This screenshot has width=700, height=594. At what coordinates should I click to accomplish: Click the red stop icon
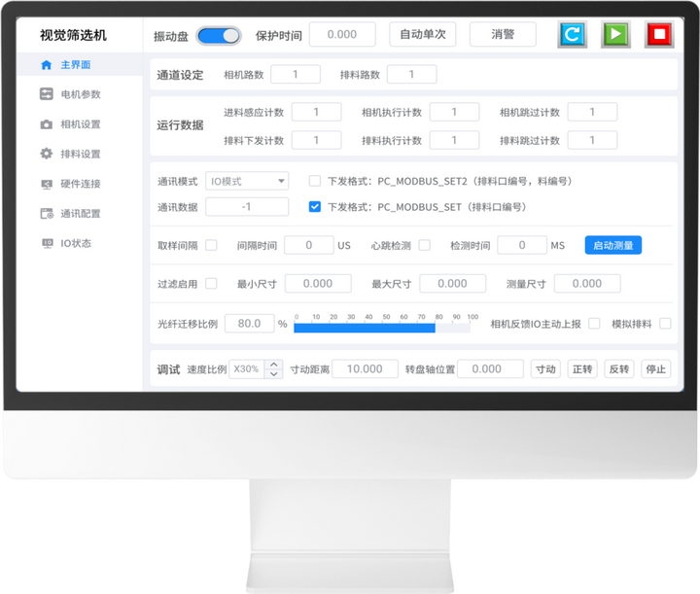click(x=659, y=34)
